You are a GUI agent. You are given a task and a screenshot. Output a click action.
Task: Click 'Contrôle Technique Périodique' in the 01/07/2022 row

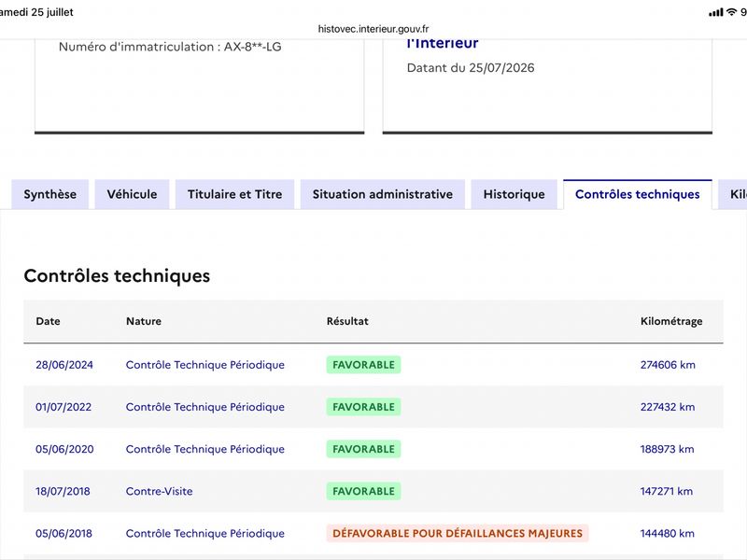pyautogui.click(x=205, y=407)
